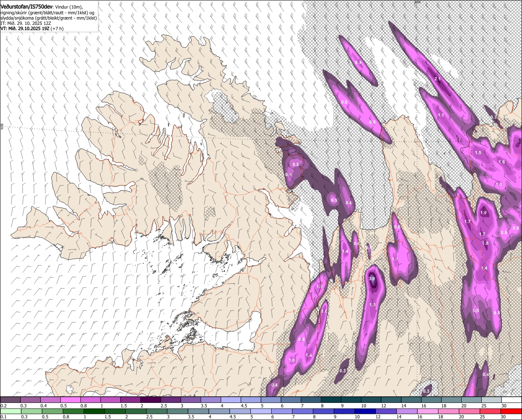Click the rain legend swatch starting at 0.5

click(52, 411)
